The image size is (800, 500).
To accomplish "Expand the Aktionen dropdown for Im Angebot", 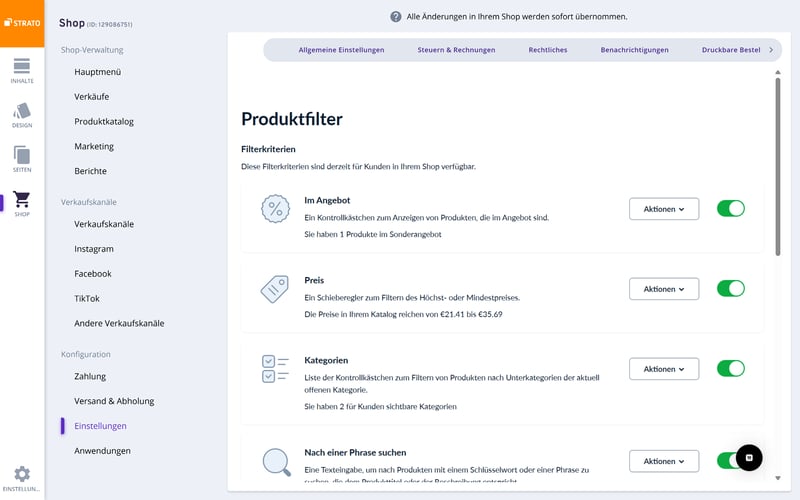I will tap(663, 209).
